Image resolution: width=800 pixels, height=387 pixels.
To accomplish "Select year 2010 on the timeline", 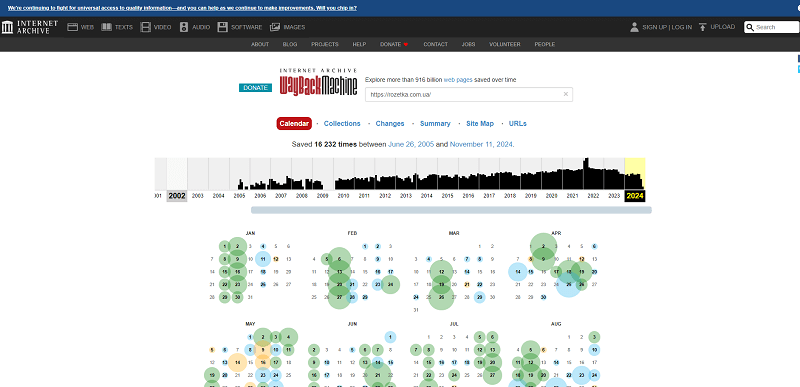I will click(x=343, y=196).
